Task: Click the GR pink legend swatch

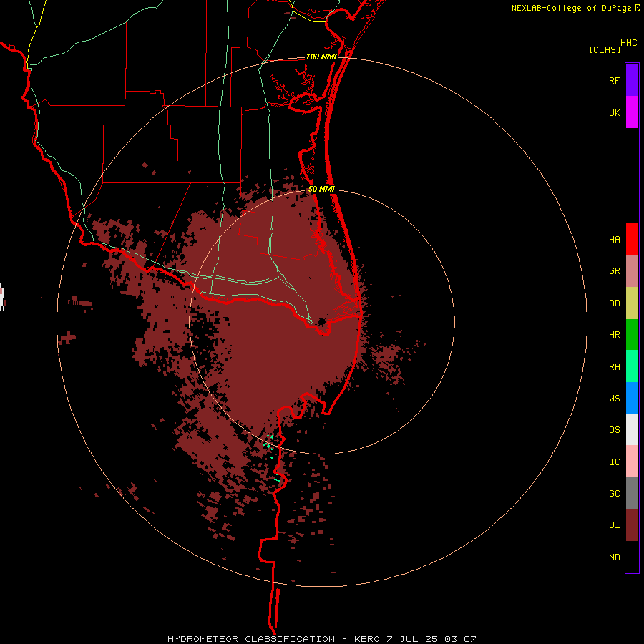Action: (x=632, y=270)
